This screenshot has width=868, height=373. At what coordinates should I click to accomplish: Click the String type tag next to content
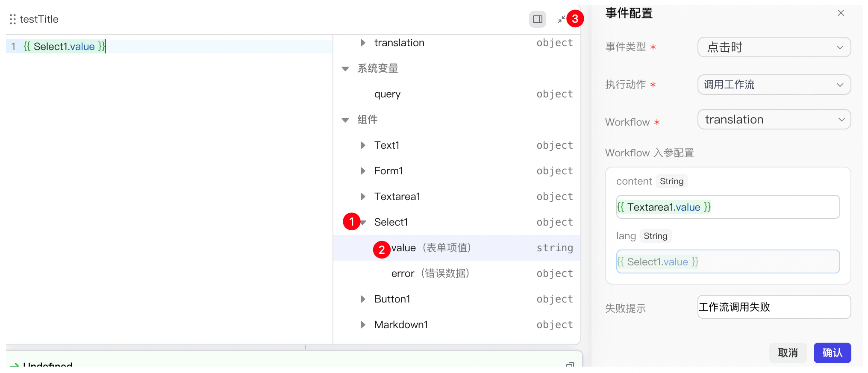click(x=671, y=181)
